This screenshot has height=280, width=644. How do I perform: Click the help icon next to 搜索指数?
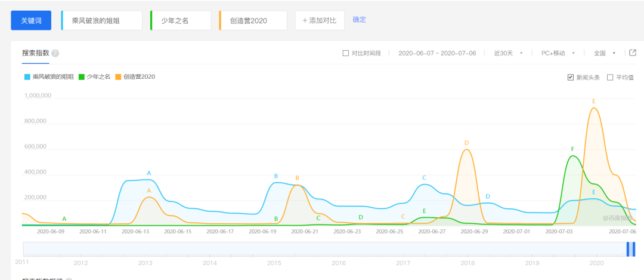click(55, 53)
